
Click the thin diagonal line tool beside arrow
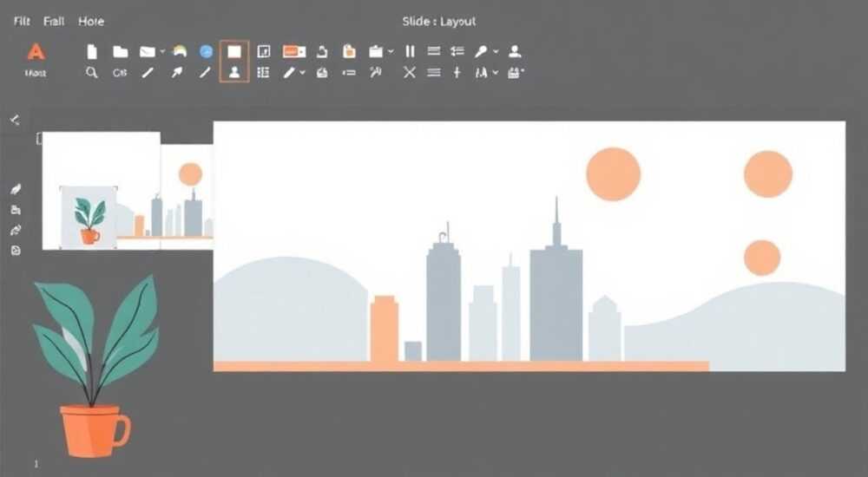(x=205, y=73)
